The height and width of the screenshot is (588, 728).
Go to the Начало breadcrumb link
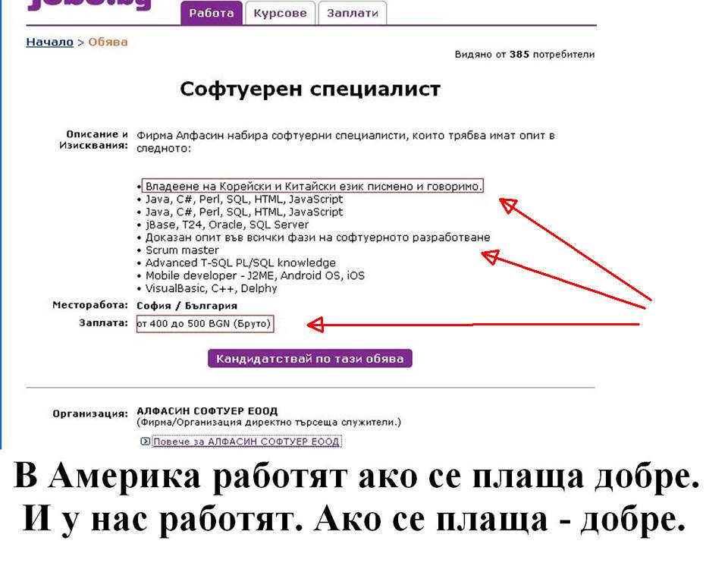click(49, 42)
